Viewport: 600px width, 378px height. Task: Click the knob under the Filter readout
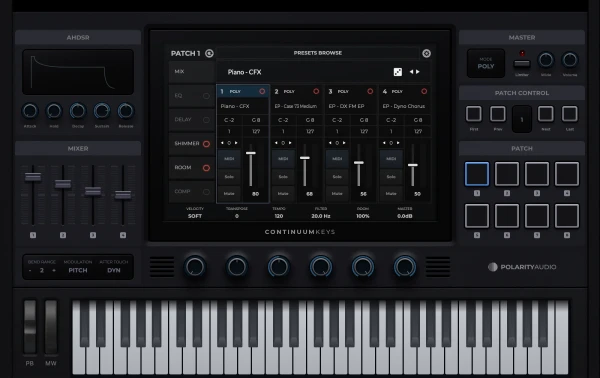pos(321,267)
